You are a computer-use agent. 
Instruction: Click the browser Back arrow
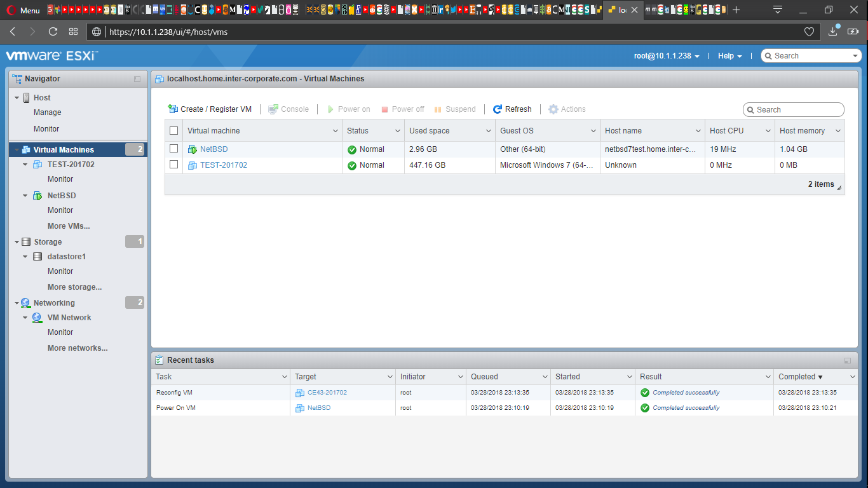coord(13,31)
